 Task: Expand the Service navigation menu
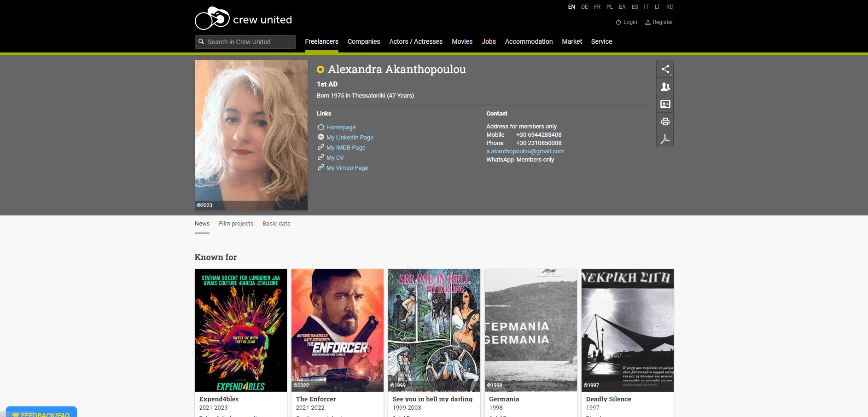tap(601, 41)
